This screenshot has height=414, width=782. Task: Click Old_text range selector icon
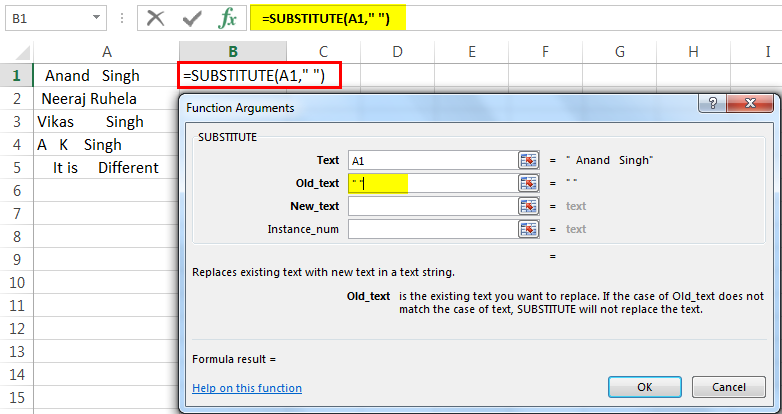[528, 183]
